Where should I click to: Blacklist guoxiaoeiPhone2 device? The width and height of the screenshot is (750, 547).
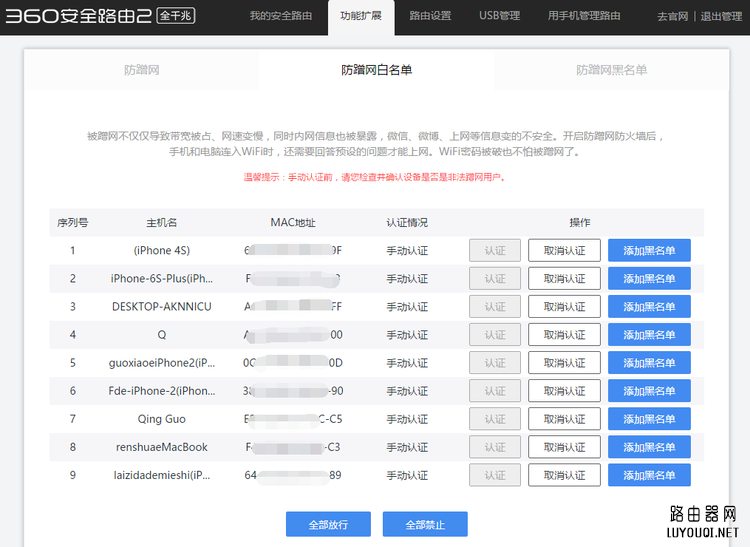click(x=649, y=363)
